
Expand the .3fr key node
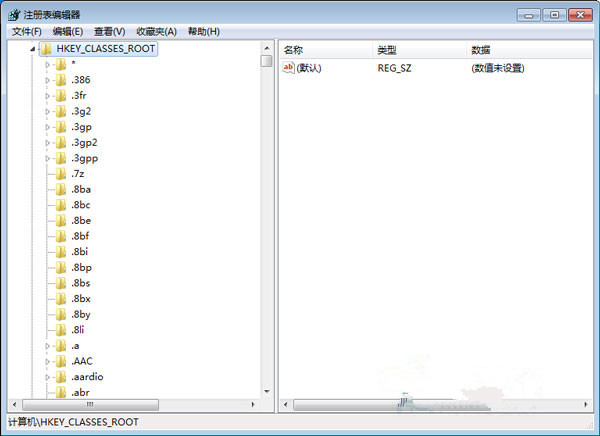coord(47,96)
